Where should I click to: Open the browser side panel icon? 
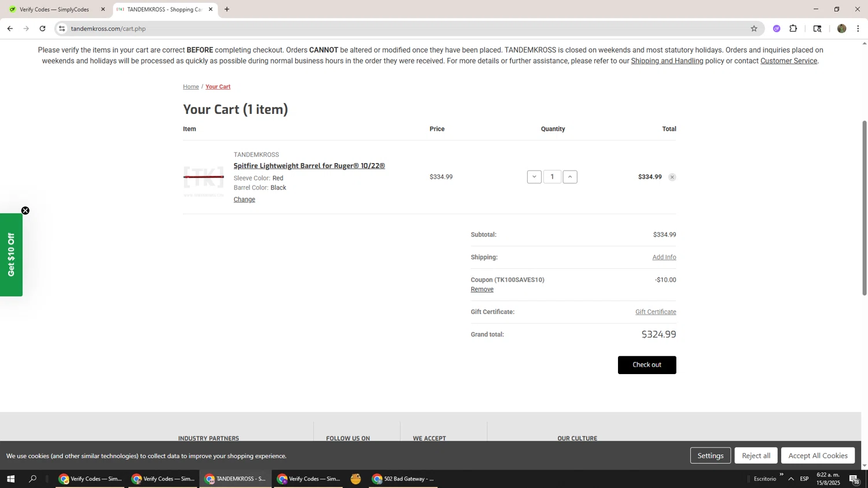click(x=817, y=28)
